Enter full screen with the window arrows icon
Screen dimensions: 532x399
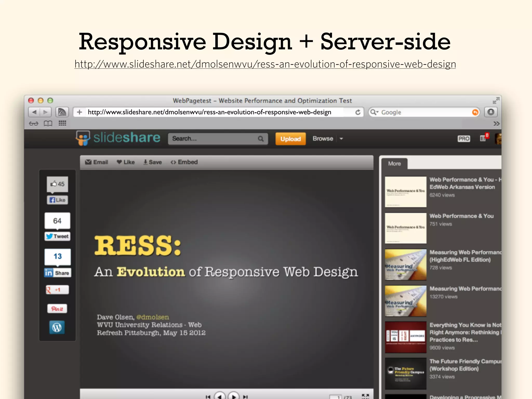click(496, 101)
